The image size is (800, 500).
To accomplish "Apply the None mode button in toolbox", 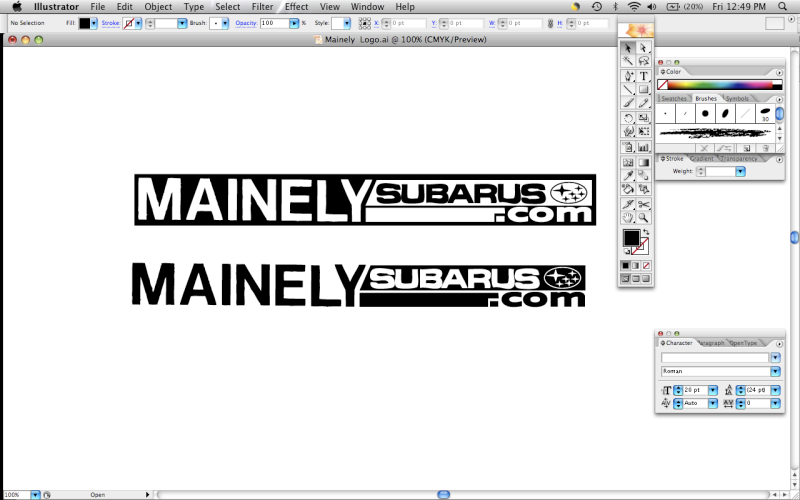I will pos(646,266).
